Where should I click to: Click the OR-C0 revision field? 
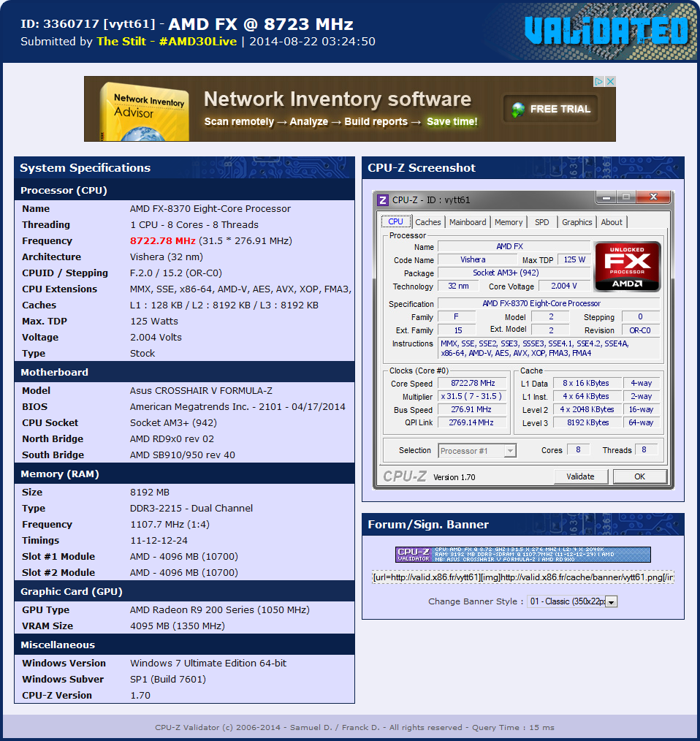pyautogui.click(x=640, y=330)
